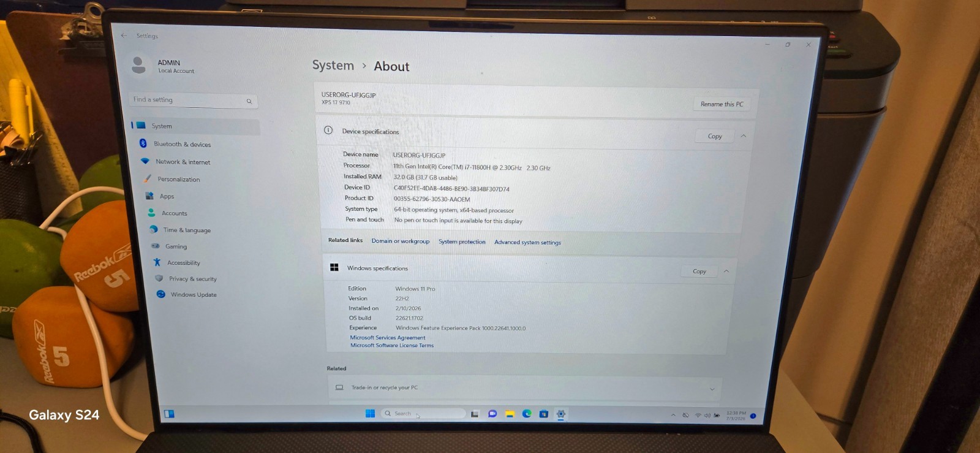Copy the Windows specifications
980x453 pixels.
(x=699, y=271)
